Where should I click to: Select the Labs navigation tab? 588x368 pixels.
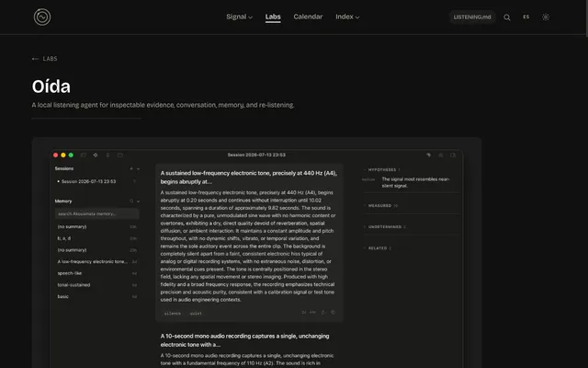273,17
